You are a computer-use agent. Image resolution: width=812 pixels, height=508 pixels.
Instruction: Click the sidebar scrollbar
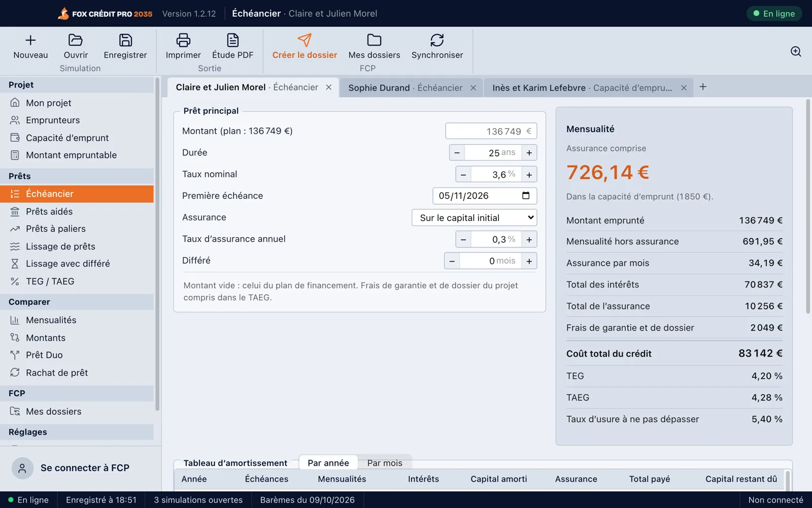(157, 244)
